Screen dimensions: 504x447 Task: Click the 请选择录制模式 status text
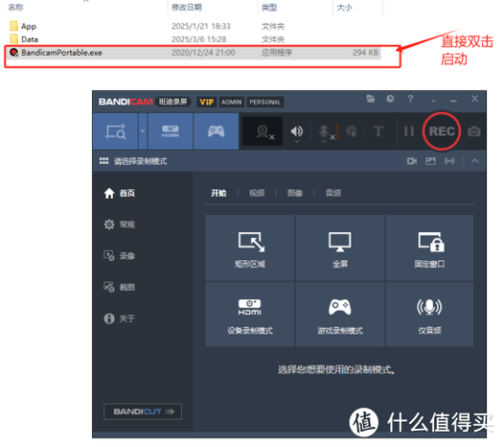(140, 161)
